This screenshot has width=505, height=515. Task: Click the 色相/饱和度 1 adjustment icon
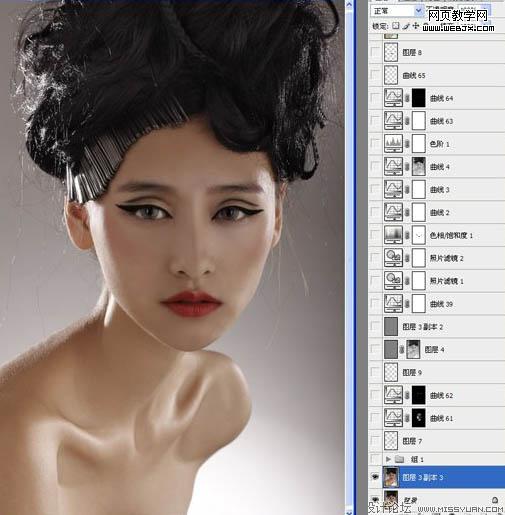coord(393,235)
